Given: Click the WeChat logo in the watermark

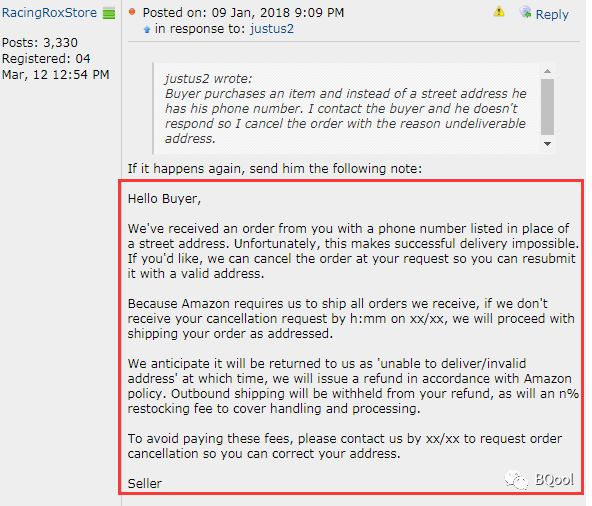Looking at the screenshot, I should coord(516,480).
